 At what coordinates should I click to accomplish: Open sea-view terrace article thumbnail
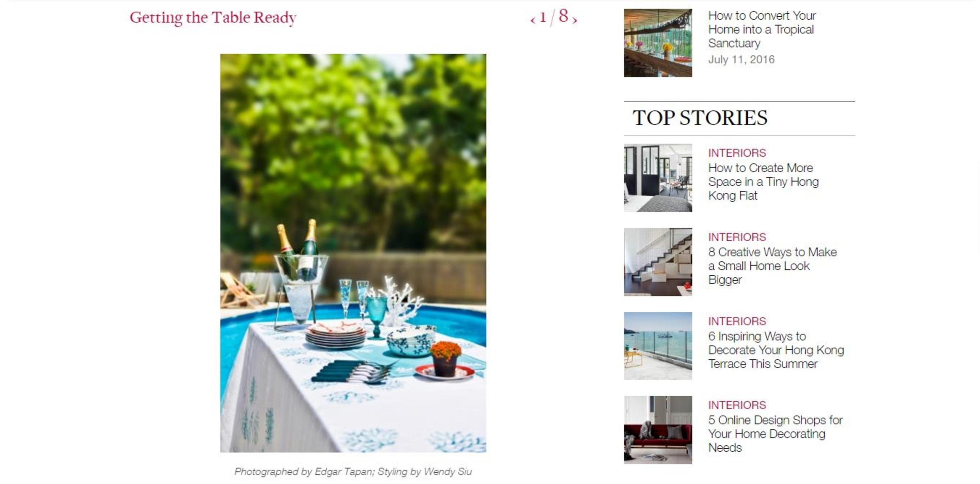658,346
